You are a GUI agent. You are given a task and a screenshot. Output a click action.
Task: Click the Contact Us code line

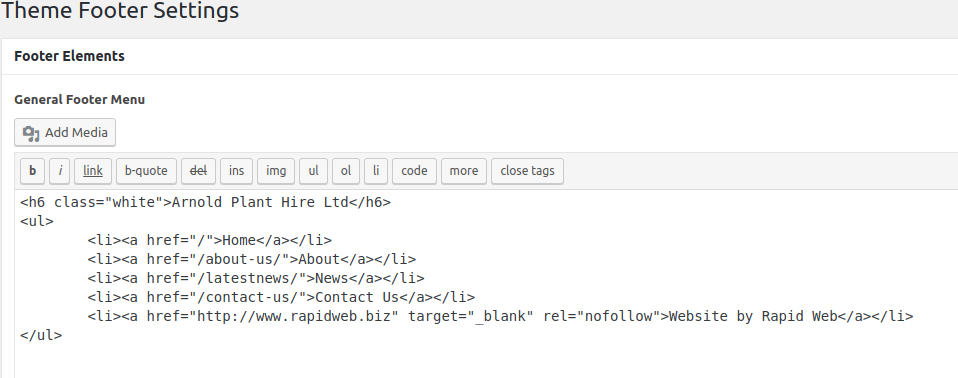(281, 297)
